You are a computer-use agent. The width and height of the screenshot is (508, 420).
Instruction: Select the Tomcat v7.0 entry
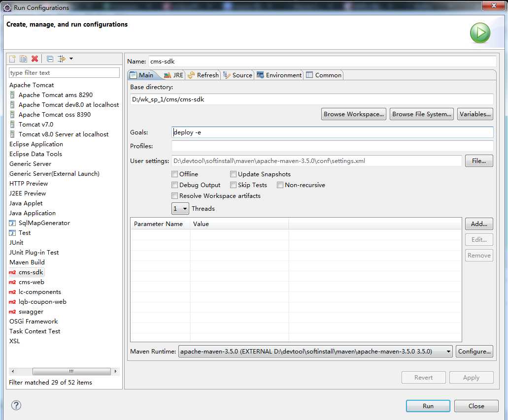pyautogui.click(x=32, y=125)
